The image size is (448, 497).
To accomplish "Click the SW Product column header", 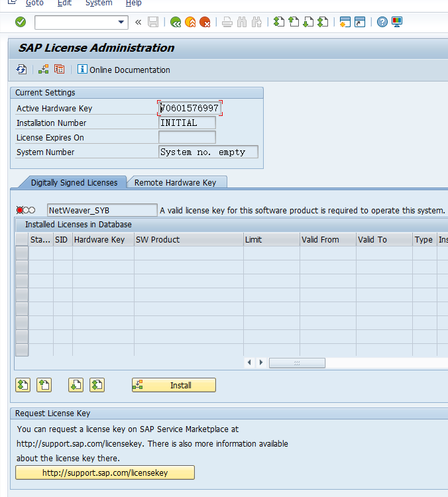I will [189, 240].
